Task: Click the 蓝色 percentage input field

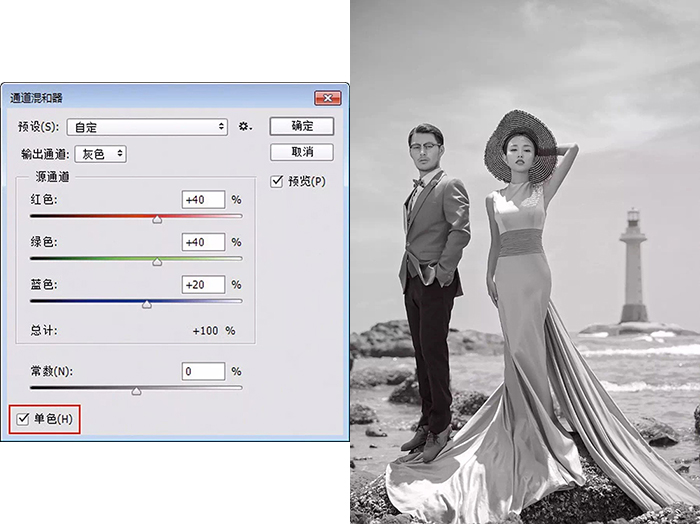Action: click(204, 285)
